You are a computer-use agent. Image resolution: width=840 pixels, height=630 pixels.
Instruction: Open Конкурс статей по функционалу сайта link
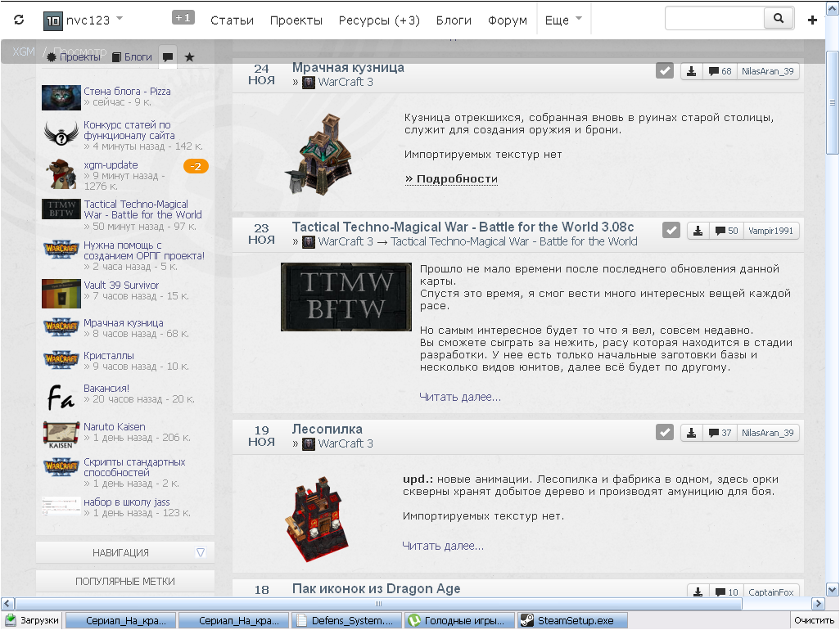pyautogui.click(x=129, y=130)
